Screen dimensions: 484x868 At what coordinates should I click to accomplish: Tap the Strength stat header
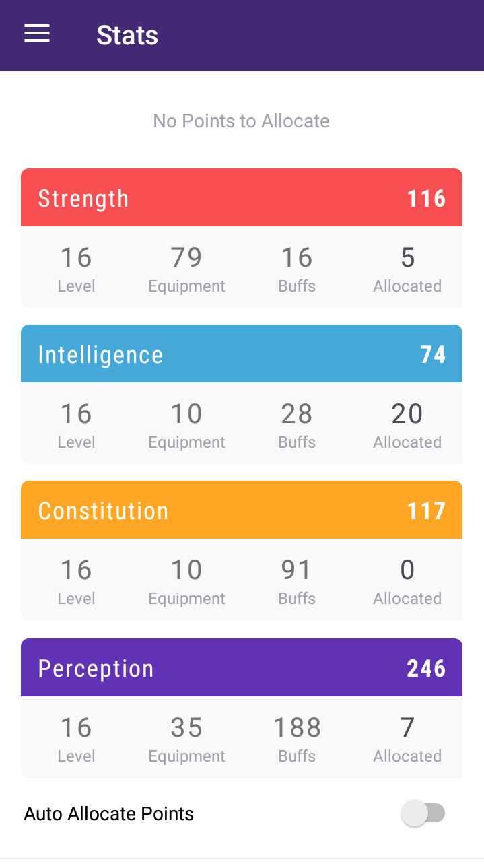coord(241,198)
